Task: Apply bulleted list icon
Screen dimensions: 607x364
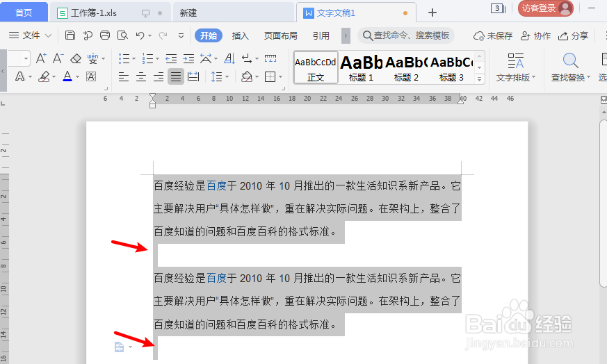Action: [x=124, y=59]
